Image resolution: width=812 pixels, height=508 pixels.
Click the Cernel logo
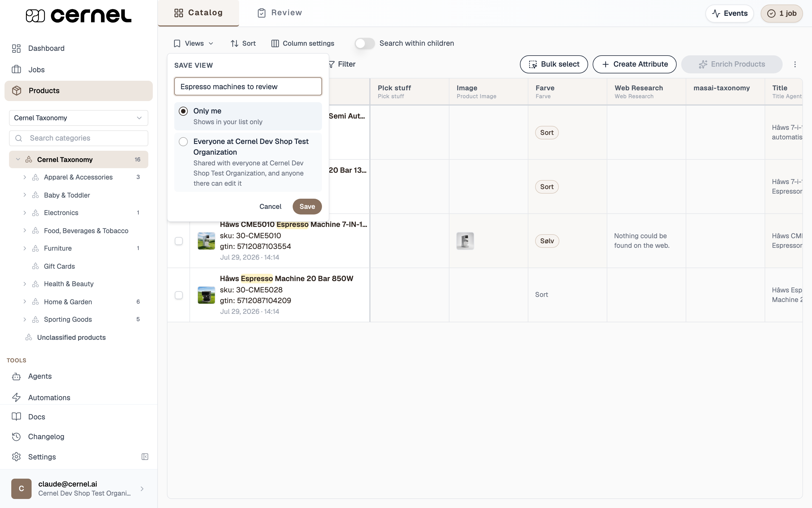pyautogui.click(x=78, y=16)
